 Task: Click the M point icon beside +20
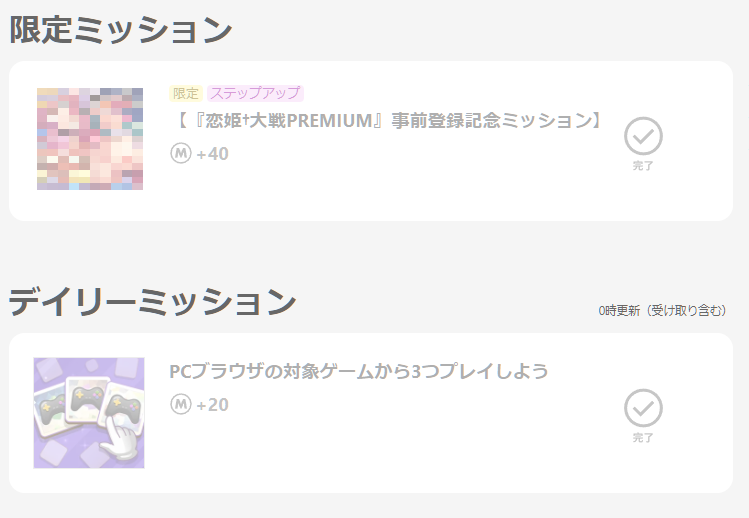(181, 404)
